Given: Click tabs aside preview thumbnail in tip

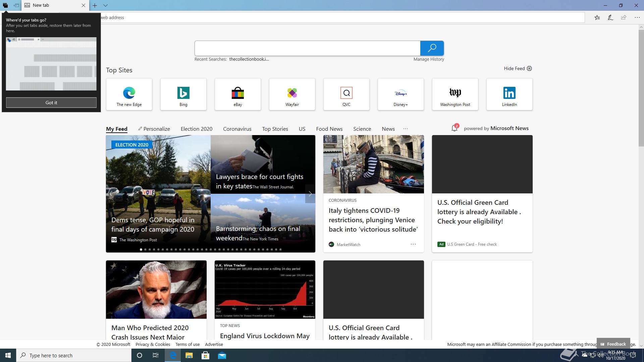Looking at the screenshot, I should [x=51, y=64].
